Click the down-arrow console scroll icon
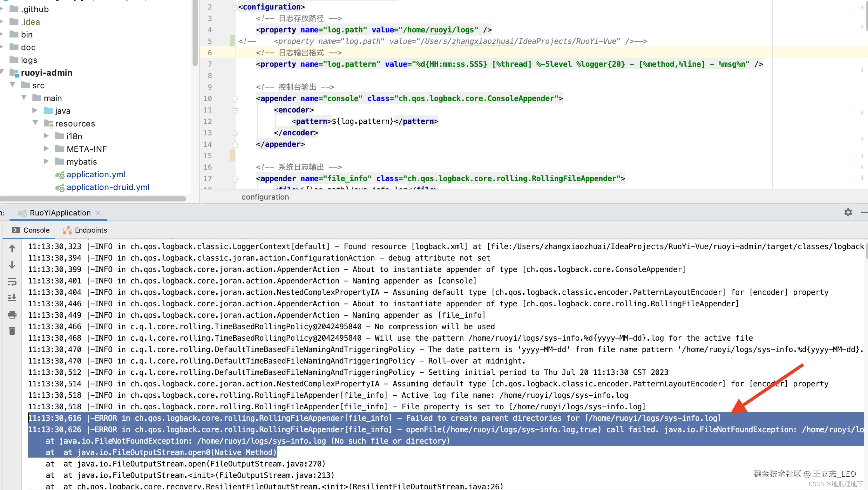Viewport: 868px width, 490px height. (x=12, y=265)
